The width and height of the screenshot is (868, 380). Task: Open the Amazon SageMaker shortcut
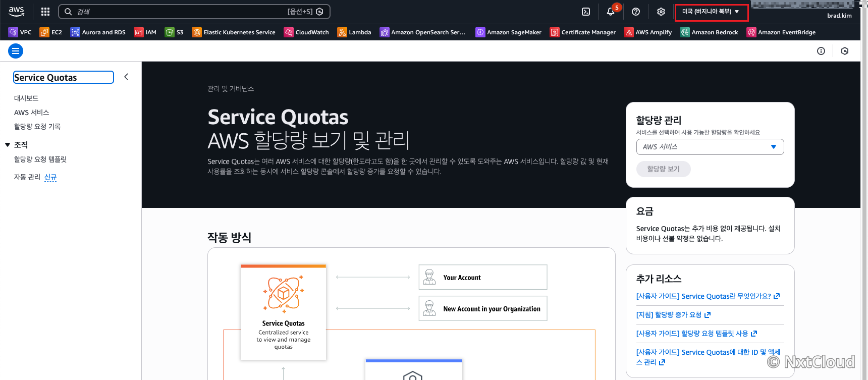point(509,32)
